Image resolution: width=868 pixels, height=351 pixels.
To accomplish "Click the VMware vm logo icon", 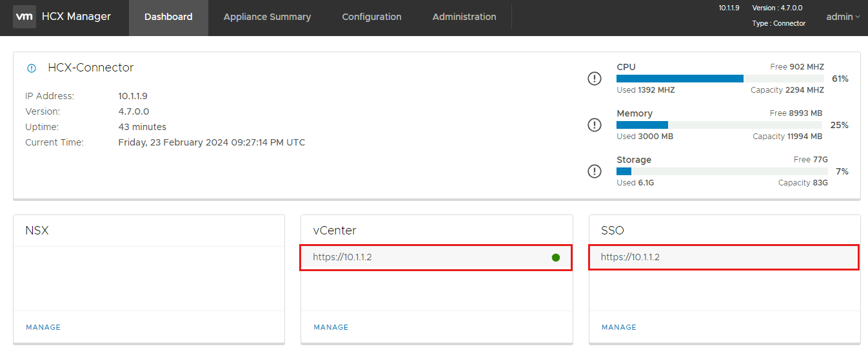I will (x=24, y=17).
